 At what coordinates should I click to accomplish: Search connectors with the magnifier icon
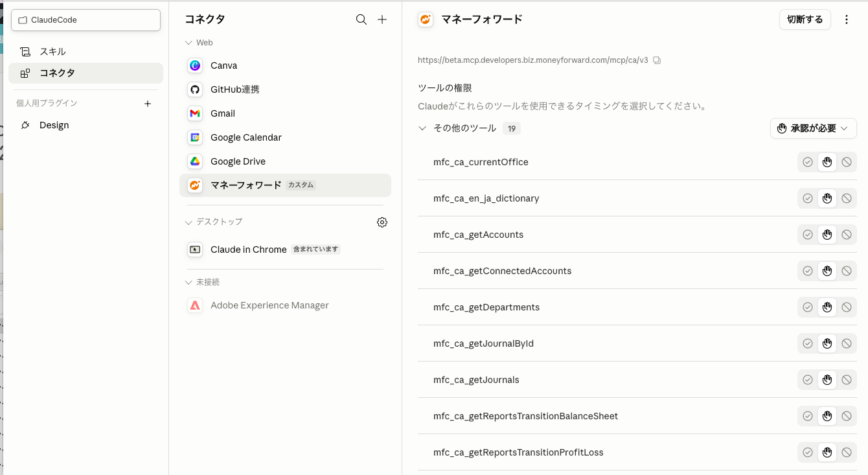tap(361, 19)
